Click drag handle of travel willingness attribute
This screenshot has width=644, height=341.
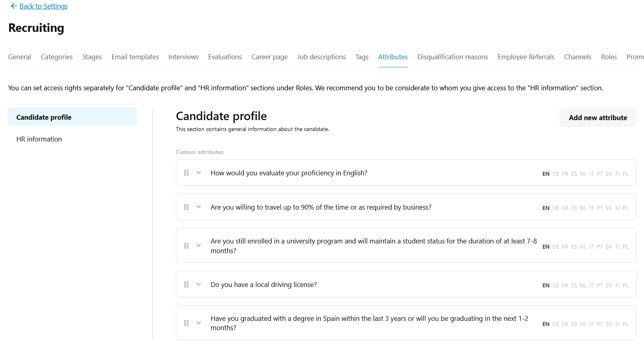tap(186, 207)
